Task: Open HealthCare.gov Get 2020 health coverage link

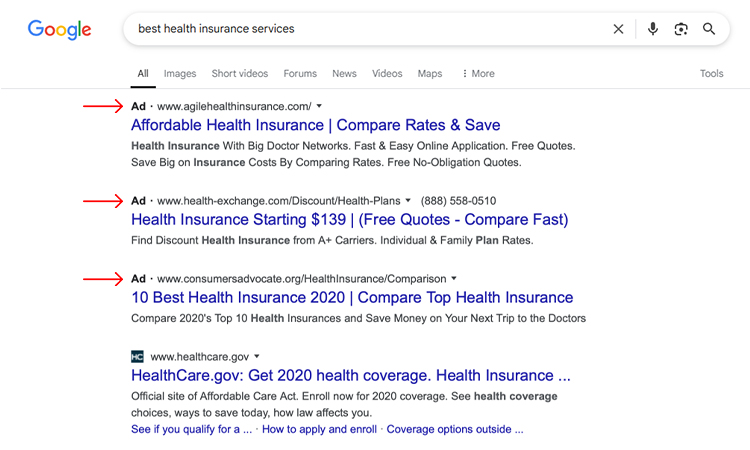Action: pyautogui.click(x=351, y=375)
